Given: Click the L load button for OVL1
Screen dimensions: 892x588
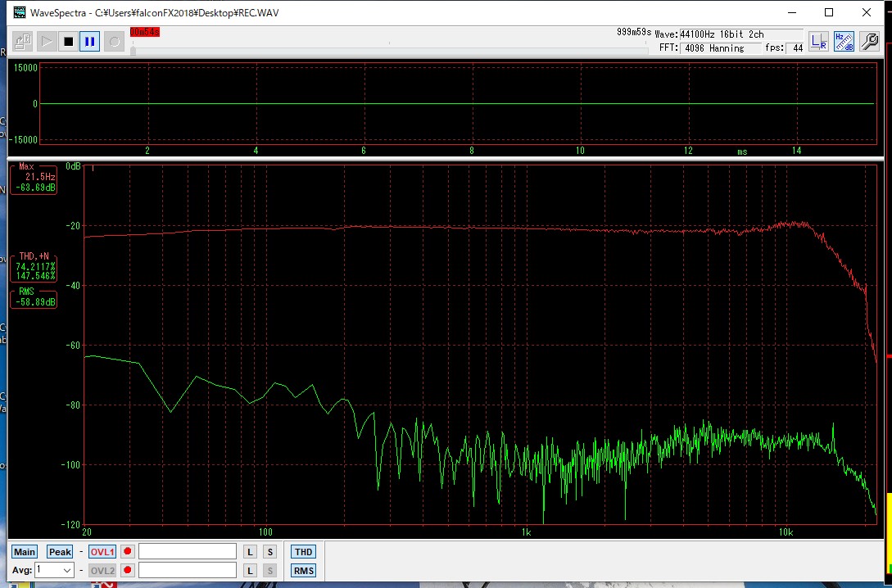Looking at the screenshot, I should click(x=250, y=552).
